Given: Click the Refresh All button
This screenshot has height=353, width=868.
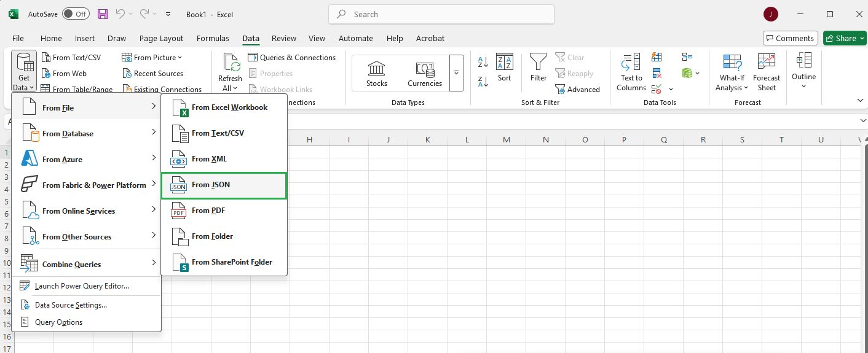Looking at the screenshot, I should point(231,72).
